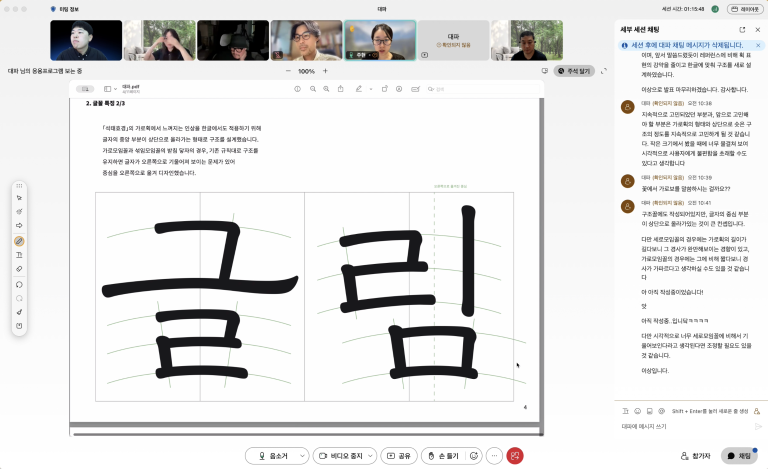Click the chat text formatting icon

pyautogui.click(x=625, y=411)
